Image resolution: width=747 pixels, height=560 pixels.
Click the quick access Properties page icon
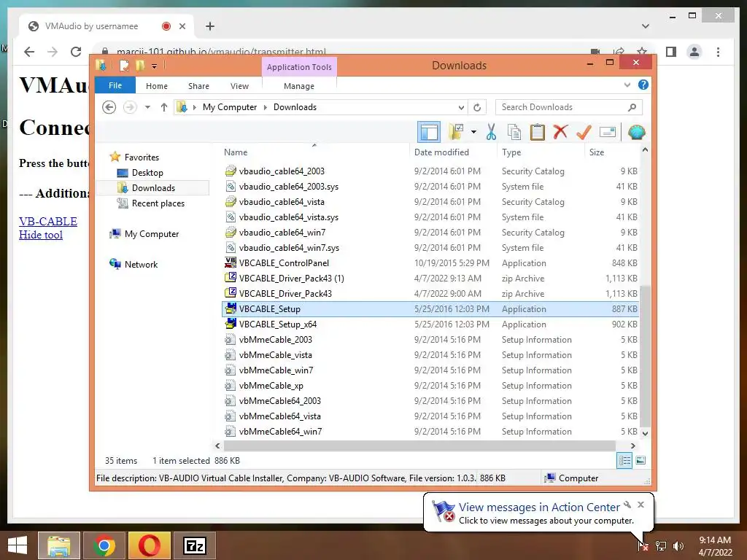point(124,65)
